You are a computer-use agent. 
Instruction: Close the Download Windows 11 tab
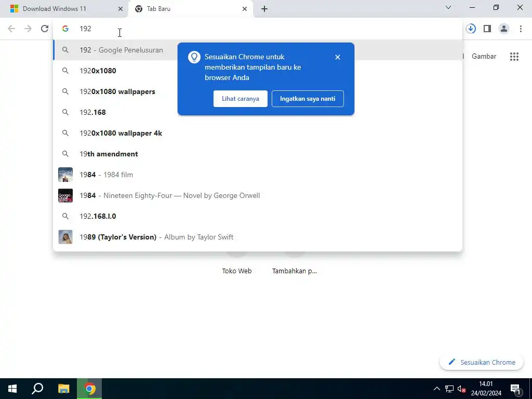pos(120,9)
